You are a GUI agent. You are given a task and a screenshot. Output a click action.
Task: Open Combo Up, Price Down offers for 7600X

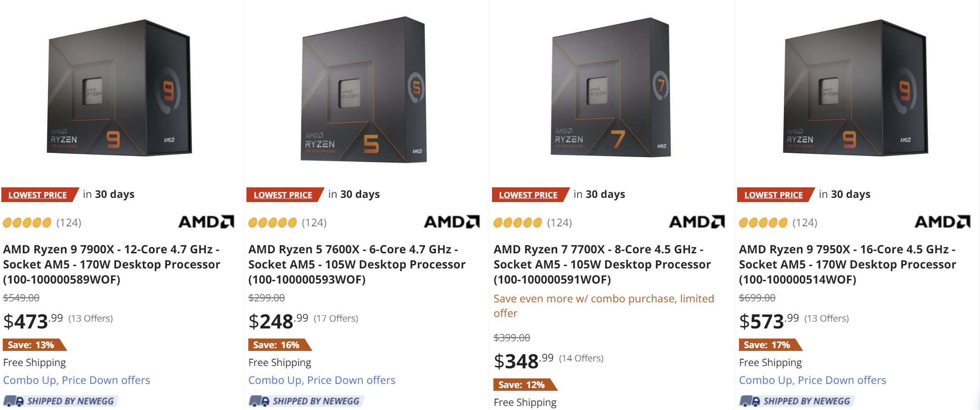(322, 380)
